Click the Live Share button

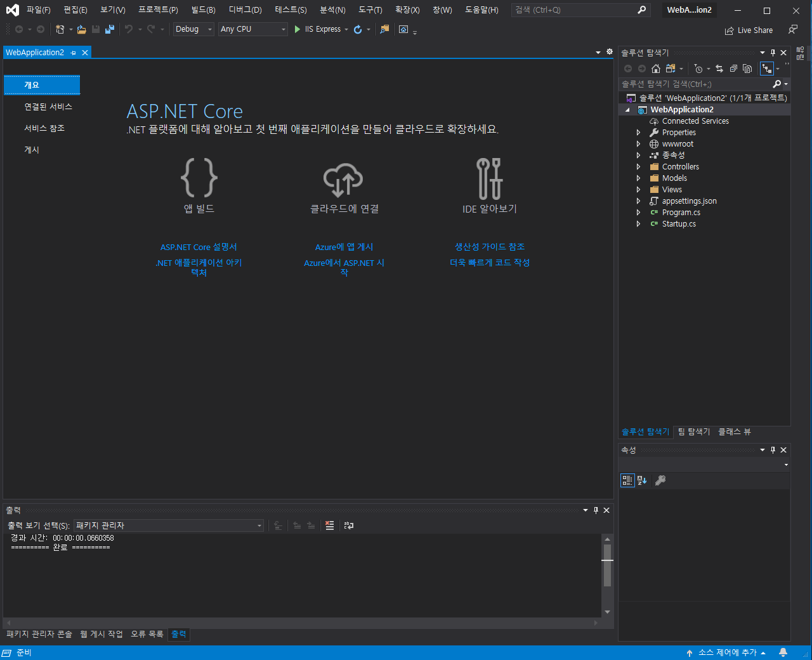point(749,30)
